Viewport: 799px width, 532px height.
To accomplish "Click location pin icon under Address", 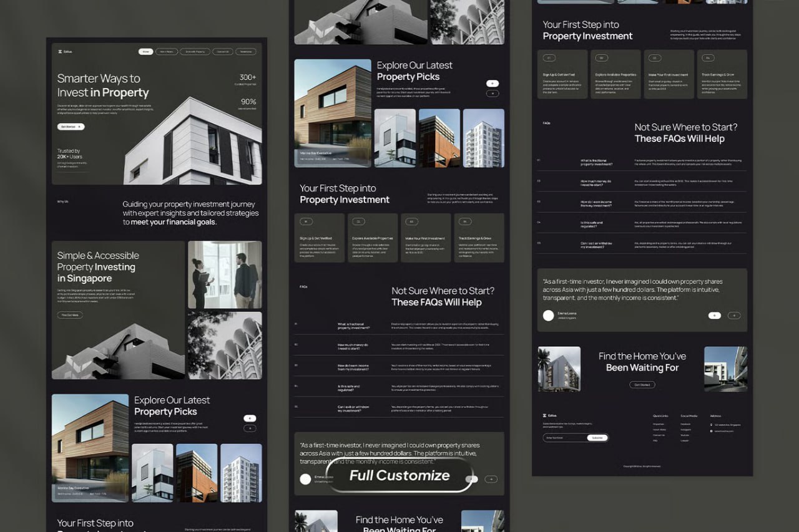I will [x=711, y=425].
